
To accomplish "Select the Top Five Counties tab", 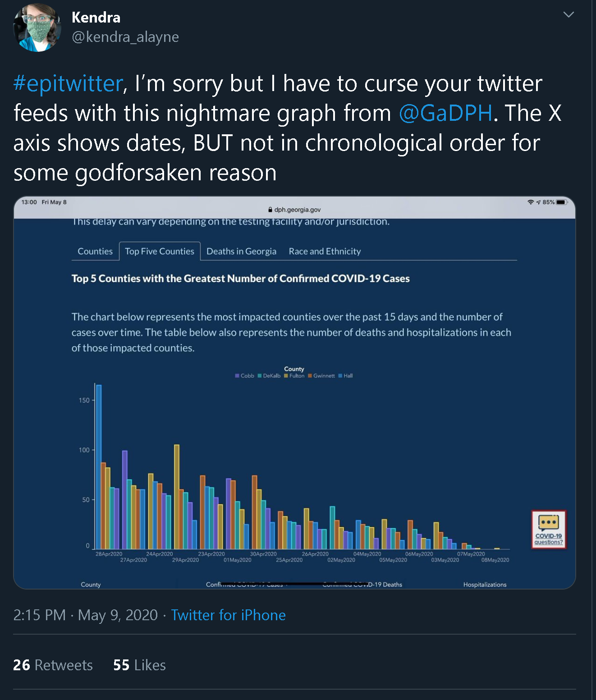I will [x=160, y=252].
